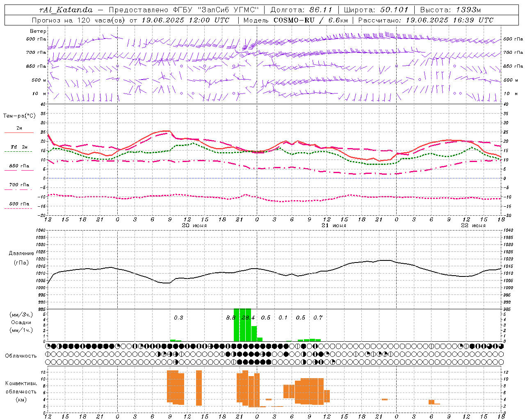Select the text 'Предоставлено ФГБУ "ЗапСиб УГМС"'
525x420 pixels.
point(184,10)
